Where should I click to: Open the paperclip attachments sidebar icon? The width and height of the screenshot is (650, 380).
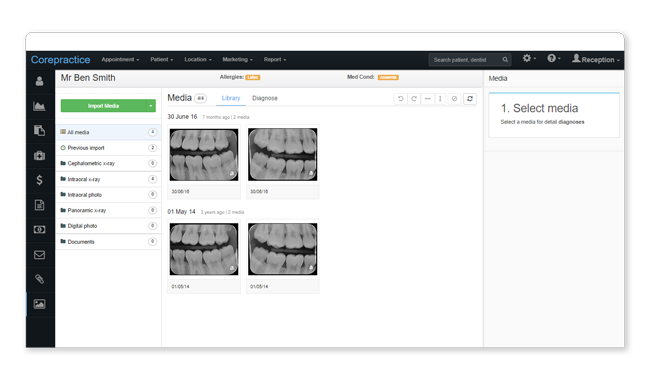point(39,279)
